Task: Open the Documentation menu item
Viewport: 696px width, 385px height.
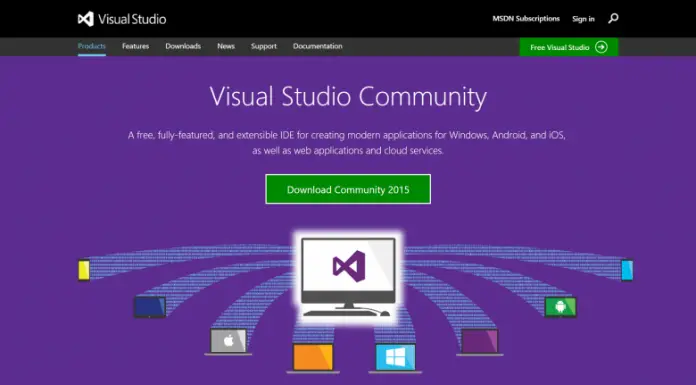Action: [318, 46]
